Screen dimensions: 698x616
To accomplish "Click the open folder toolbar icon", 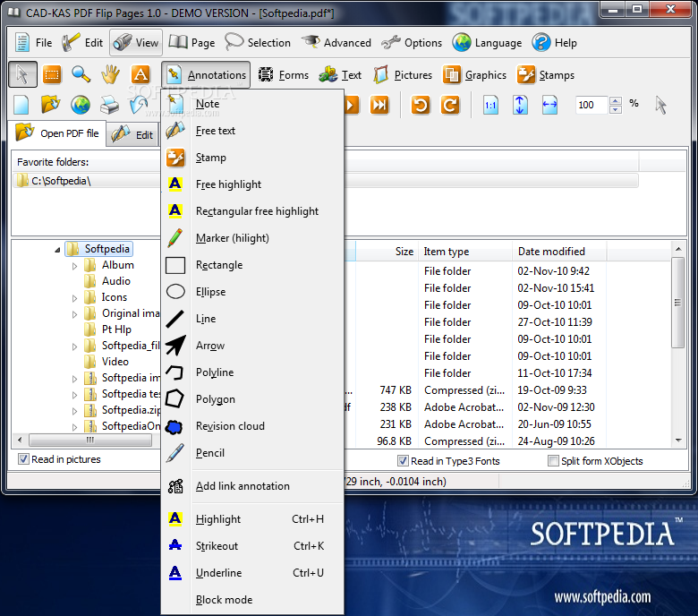I will (51, 105).
